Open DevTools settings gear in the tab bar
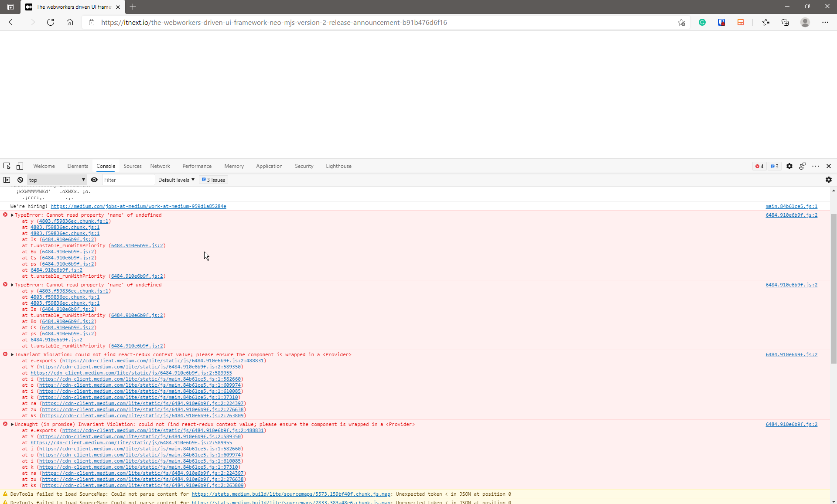Image resolution: width=837 pixels, height=504 pixels. point(789,166)
